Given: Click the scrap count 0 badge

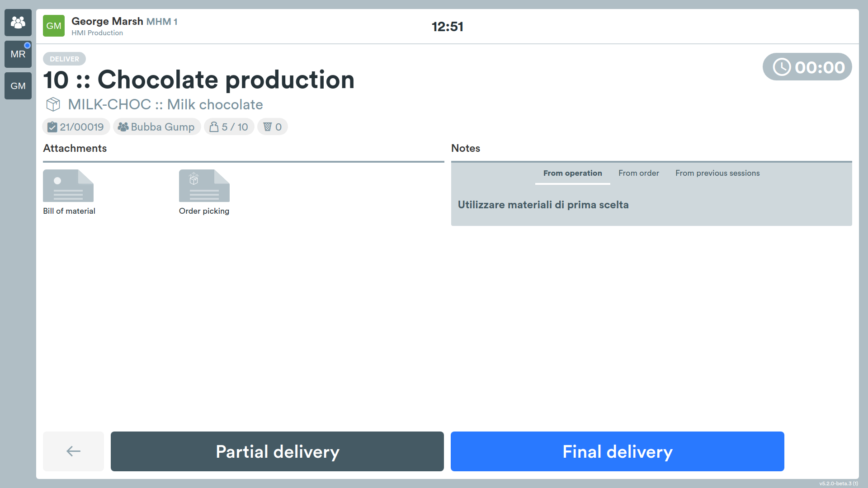Looking at the screenshot, I should (x=272, y=127).
